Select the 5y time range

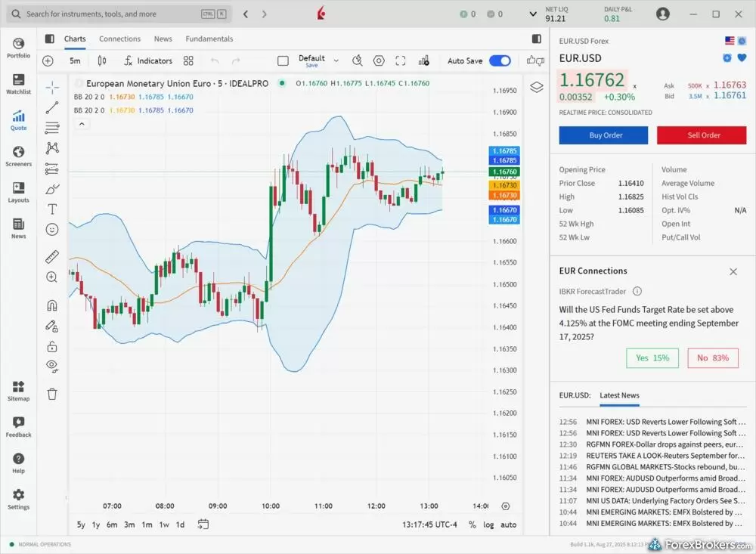pos(81,525)
